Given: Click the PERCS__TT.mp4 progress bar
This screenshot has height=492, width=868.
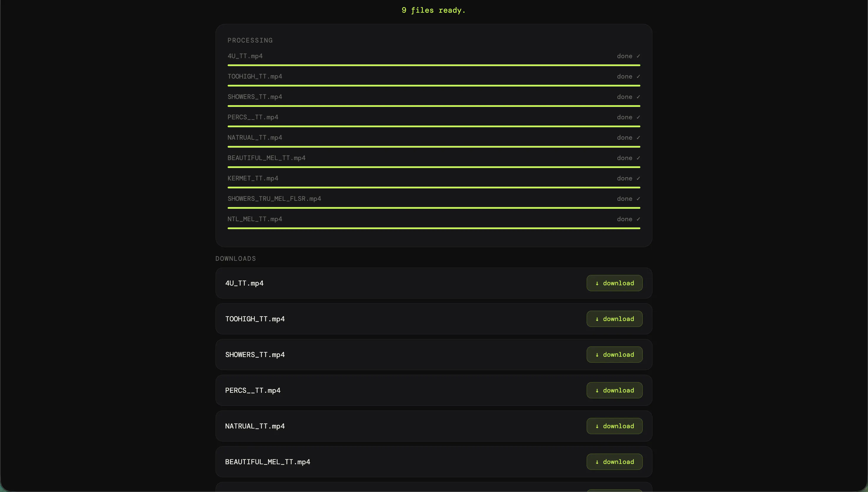Looking at the screenshot, I should 434,126.
